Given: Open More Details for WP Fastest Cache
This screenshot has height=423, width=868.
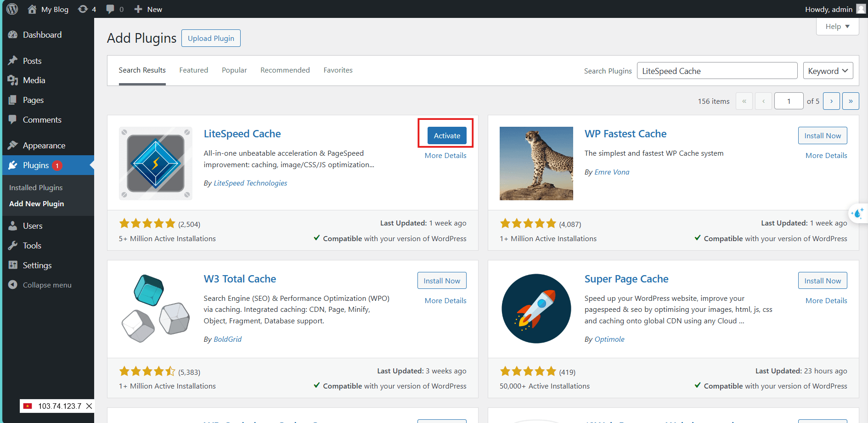Looking at the screenshot, I should coord(826,156).
